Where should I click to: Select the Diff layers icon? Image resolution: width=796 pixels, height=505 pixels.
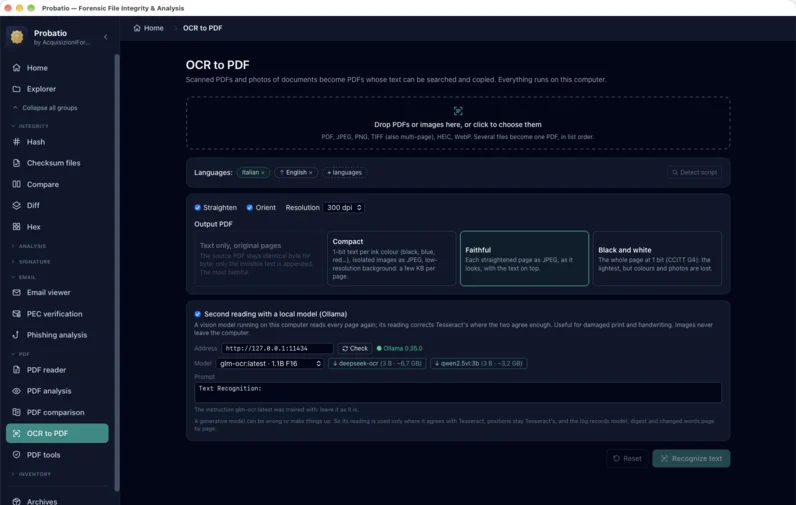click(16, 205)
